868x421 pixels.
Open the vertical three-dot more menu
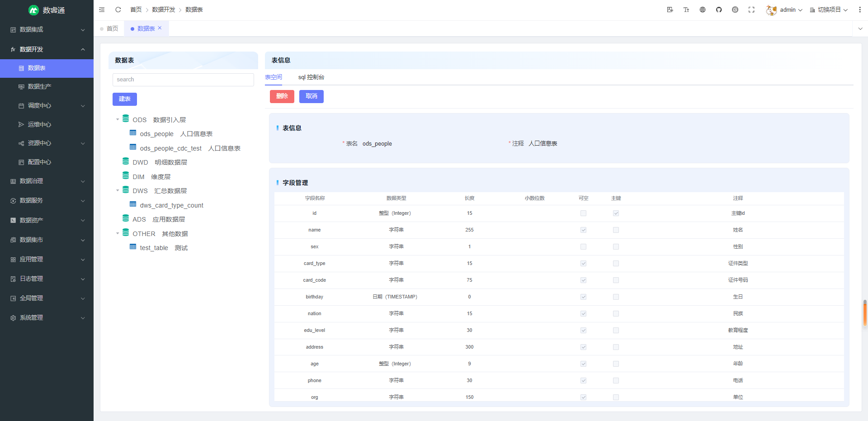click(x=860, y=9)
